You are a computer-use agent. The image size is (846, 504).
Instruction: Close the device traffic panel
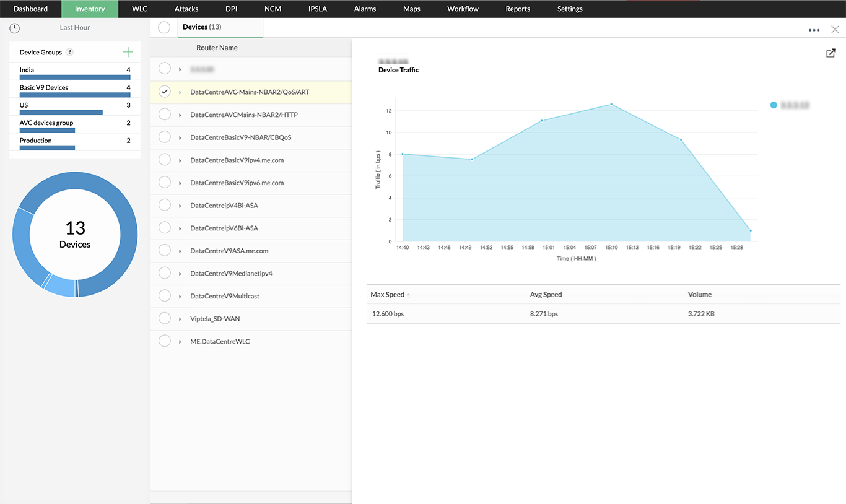pos(835,30)
